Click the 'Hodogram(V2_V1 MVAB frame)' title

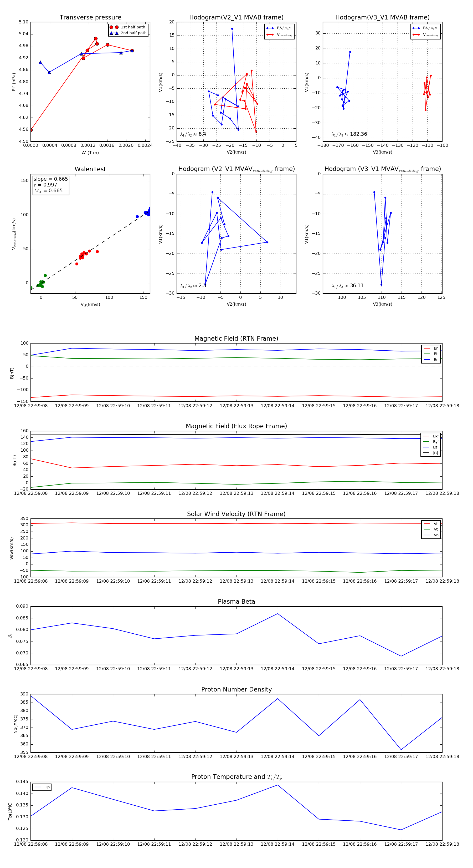click(x=236, y=18)
